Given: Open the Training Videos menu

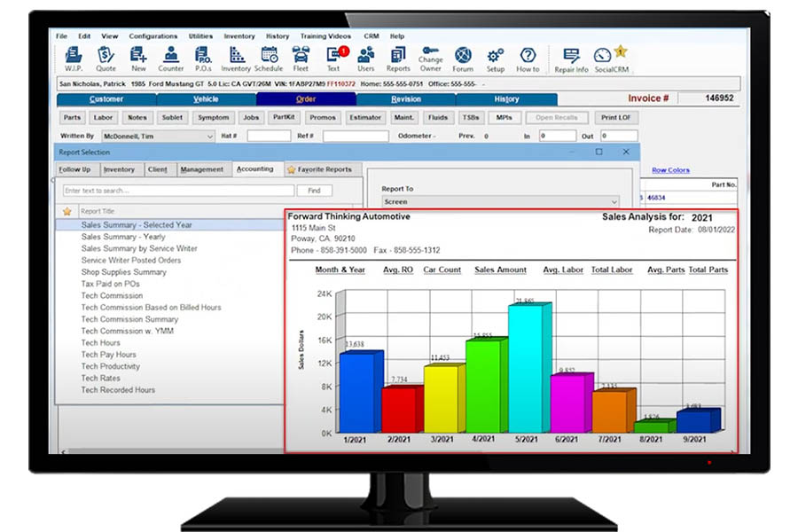Looking at the screenshot, I should (x=326, y=36).
